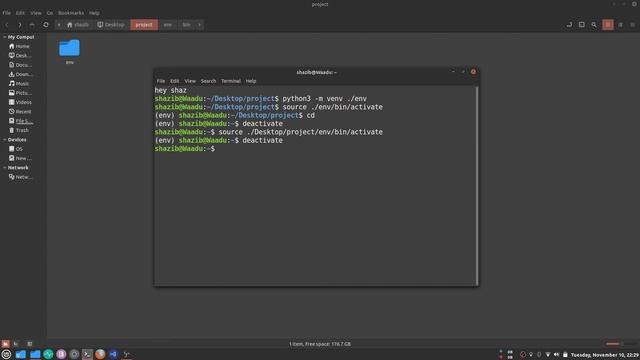Open the Pictures sidebar entry
The height and width of the screenshot is (360, 640).
(20, 93)
